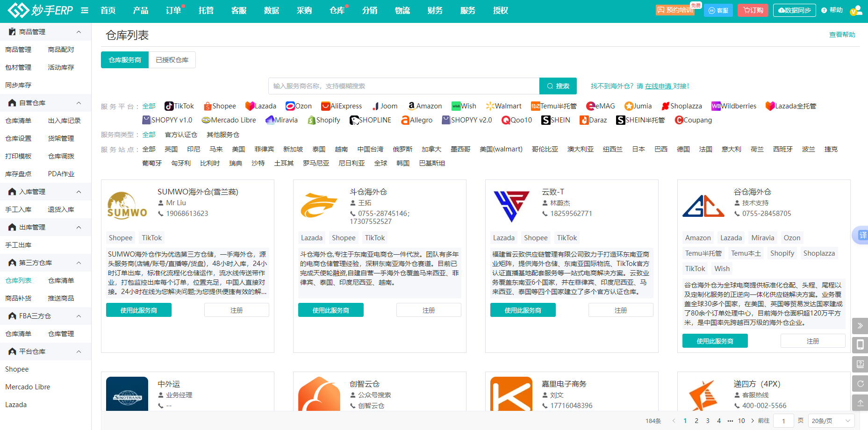Go to page 2 in pagination
This screenshot has height=430, width=868.
[x=696, y=421]
